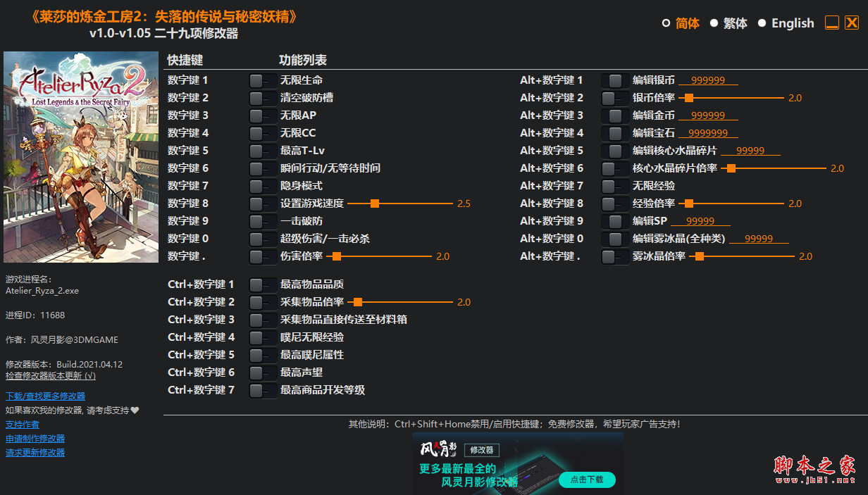Toggle the 编辑SP switch
Screen dimensions: 868x495
point(615,221)
